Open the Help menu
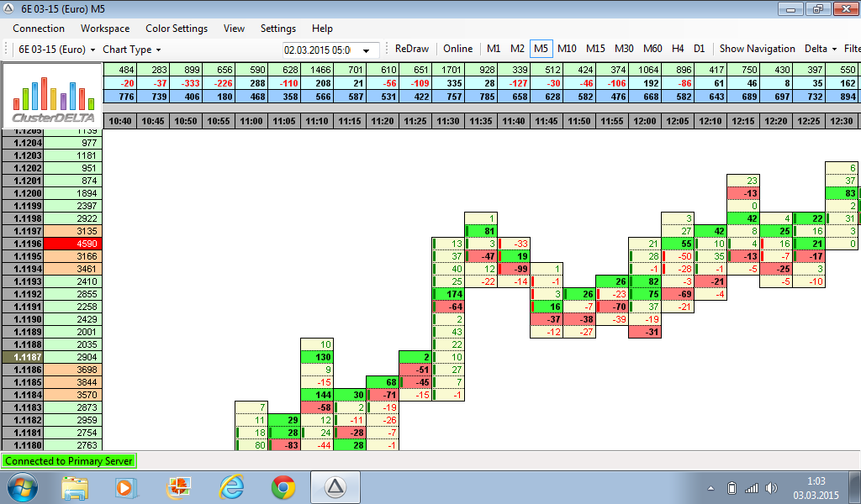Image resolution: width=861 pixels, height=504 pixels. pyautogui.click(x=322, y=29)
